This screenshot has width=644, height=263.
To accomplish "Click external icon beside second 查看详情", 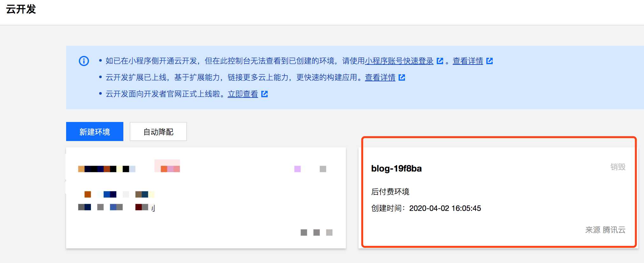I will 402,78.
